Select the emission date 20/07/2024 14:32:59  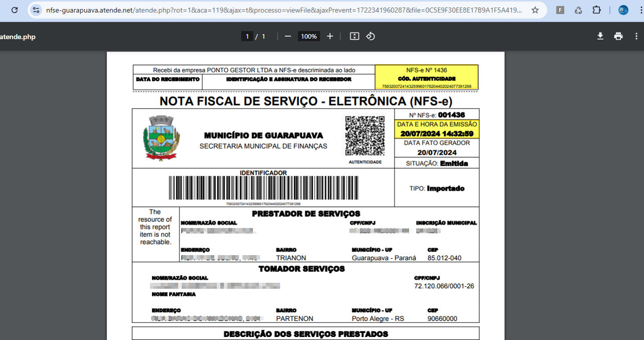tap(437, 134)
